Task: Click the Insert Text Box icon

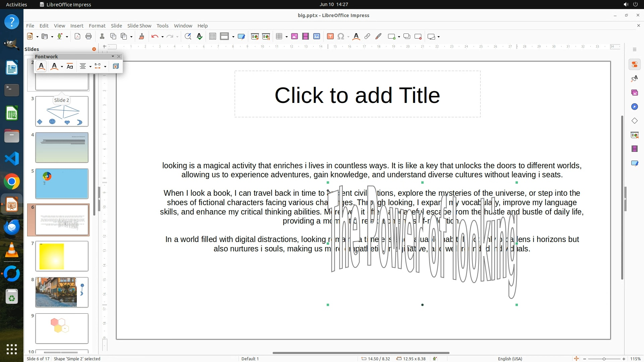Action: [x=330, y=37]
